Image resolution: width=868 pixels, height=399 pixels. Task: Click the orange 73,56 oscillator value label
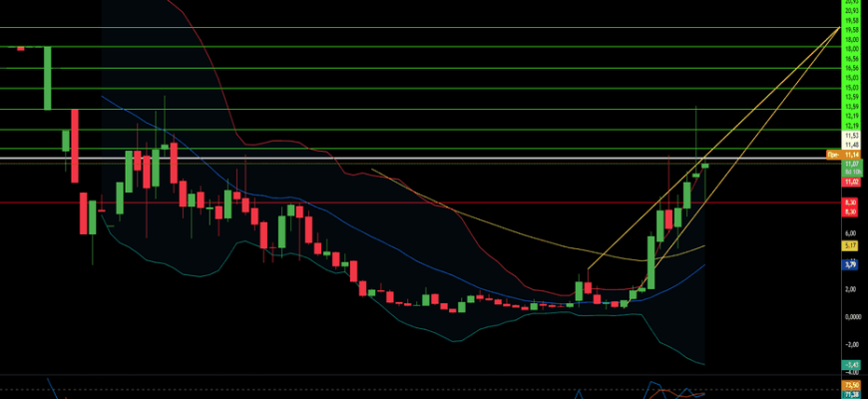(852, 384)
